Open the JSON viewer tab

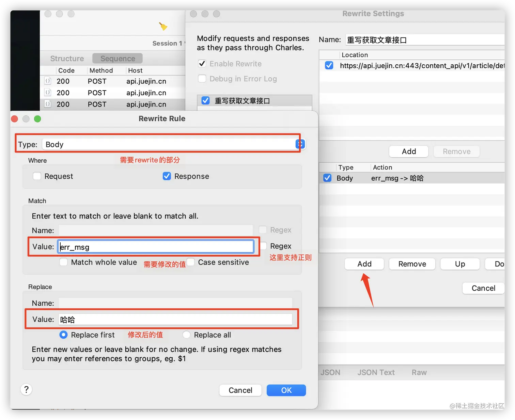pos(330,372)
